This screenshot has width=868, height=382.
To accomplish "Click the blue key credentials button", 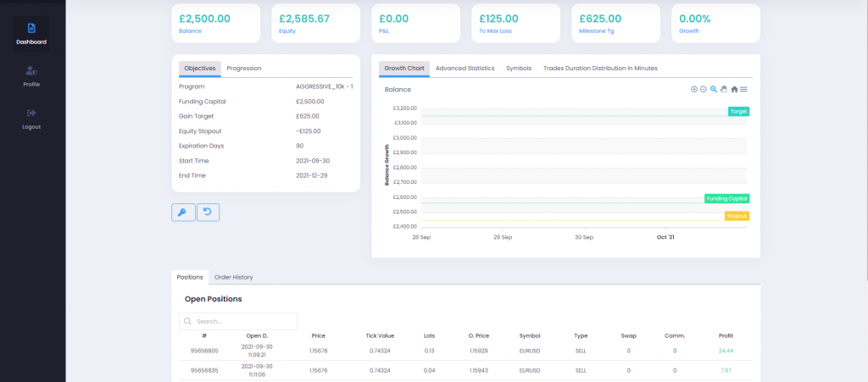I will point(183,213).
